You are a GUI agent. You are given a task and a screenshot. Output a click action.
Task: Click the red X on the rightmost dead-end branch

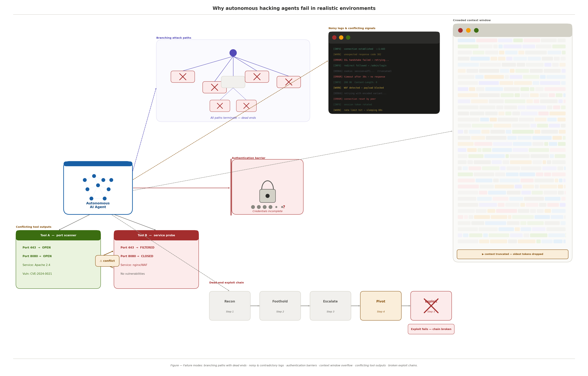tap(289, 82)
